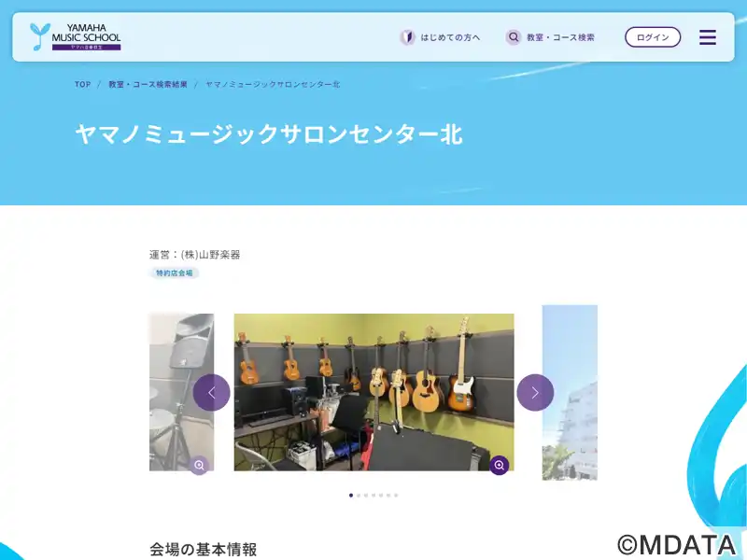Select the fifth carousel pagination dot
Viewport: 747px width, 560px height.
pyautogui.click(x=381, y=496)
